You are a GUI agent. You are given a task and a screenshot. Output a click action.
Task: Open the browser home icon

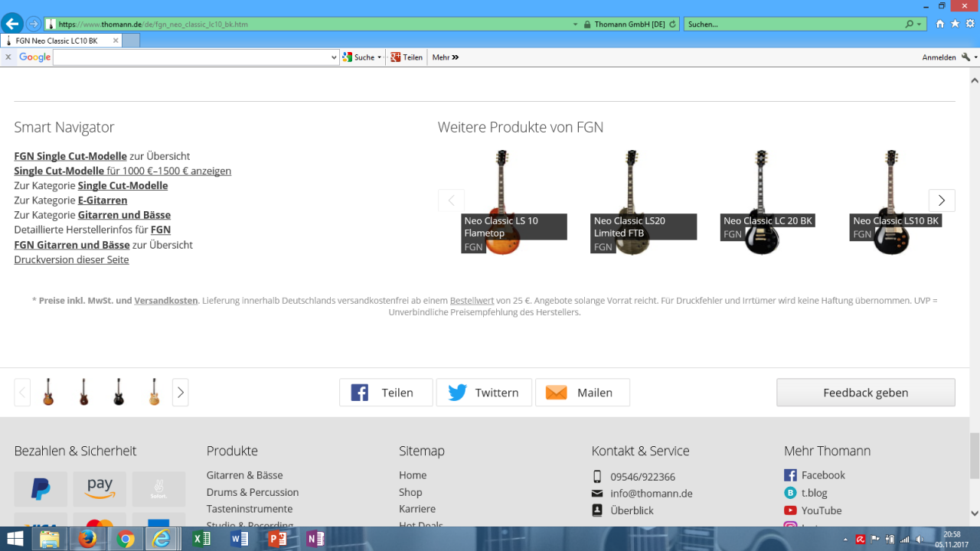point(939,24)
